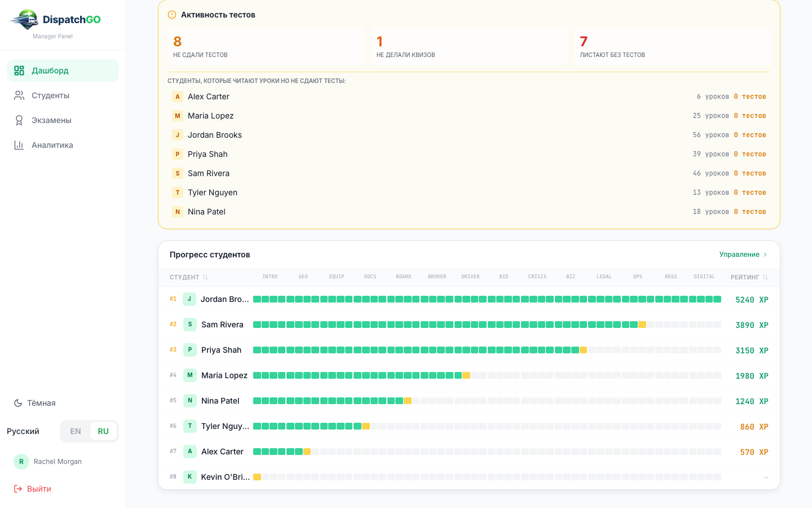
Task: Click Tyler Nguyen's avatar in test activity list
Action: pyautogui.click(x=178, y=192)
